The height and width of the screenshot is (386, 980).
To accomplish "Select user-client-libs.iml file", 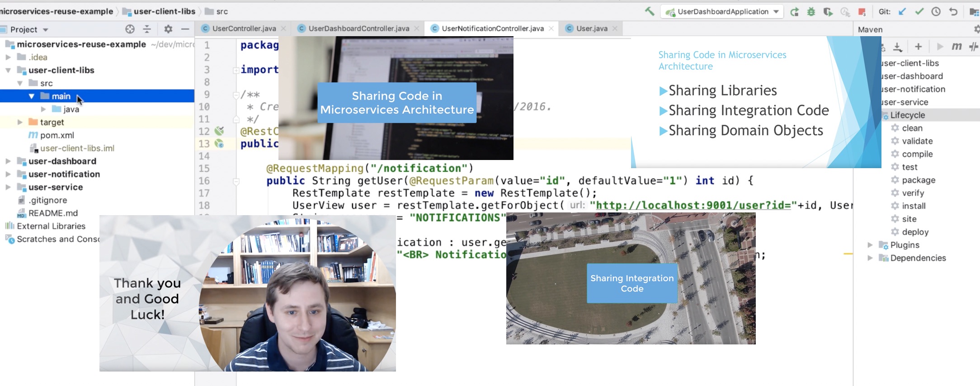I will click(77, 148).
